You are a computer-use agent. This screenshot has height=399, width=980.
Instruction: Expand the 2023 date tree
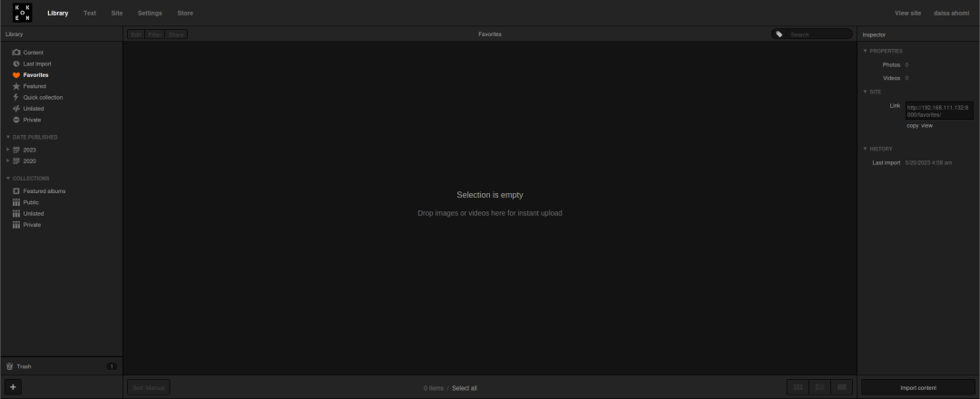(7, 150)
